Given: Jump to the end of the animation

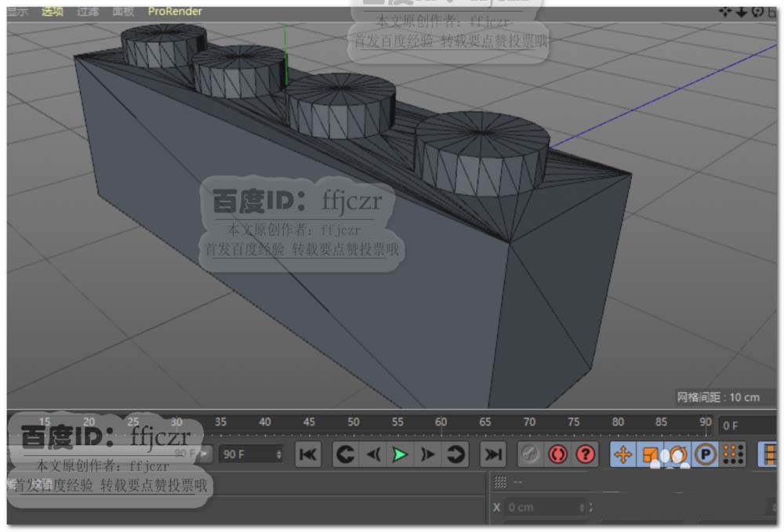Looking at the screenshot, I should pyautogui.click(x=492, y=454).
